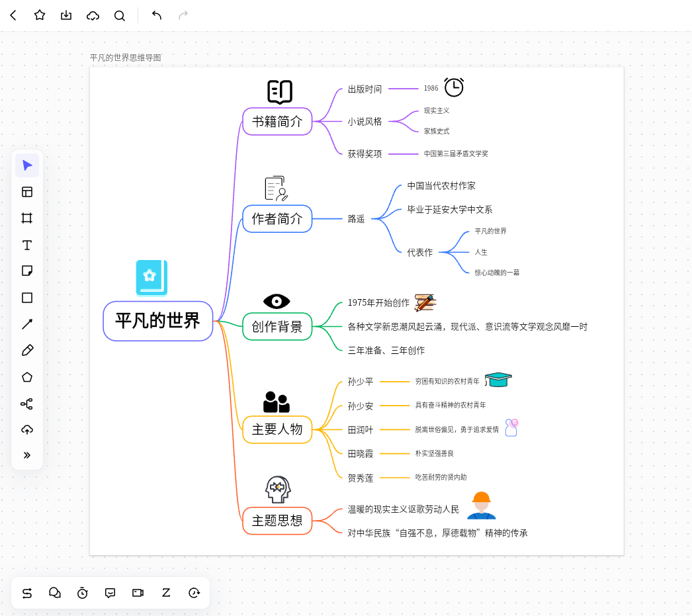Select the sticky note tool
The width and height of the screenshot is (692, 616).
point(27,271)
